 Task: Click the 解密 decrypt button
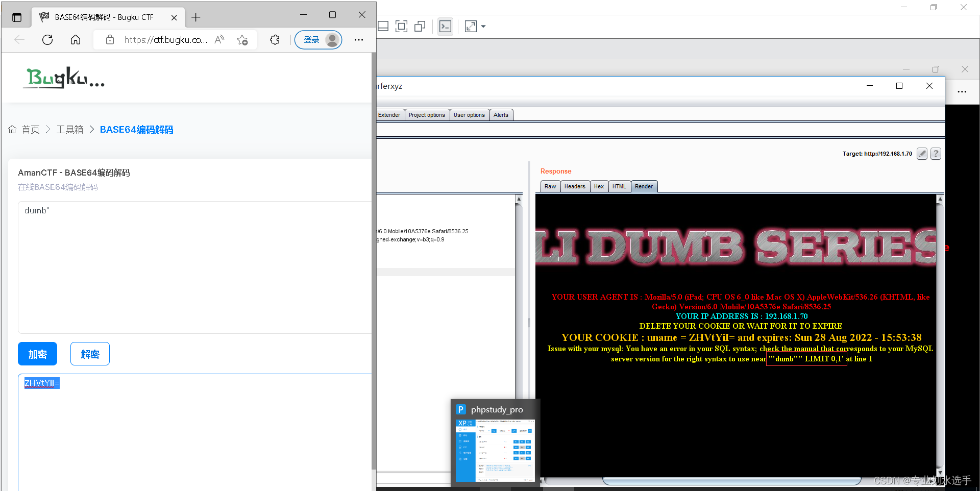(x=90, y=354)
